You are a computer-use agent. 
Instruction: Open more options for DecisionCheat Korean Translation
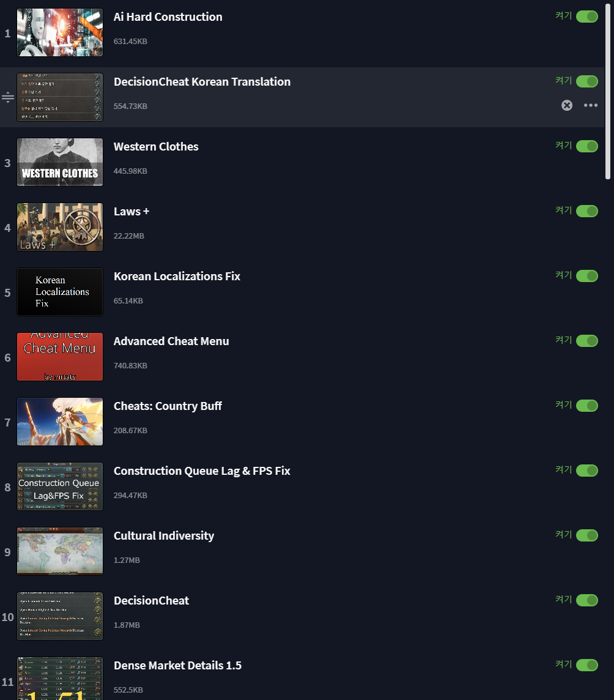point(590,105)
